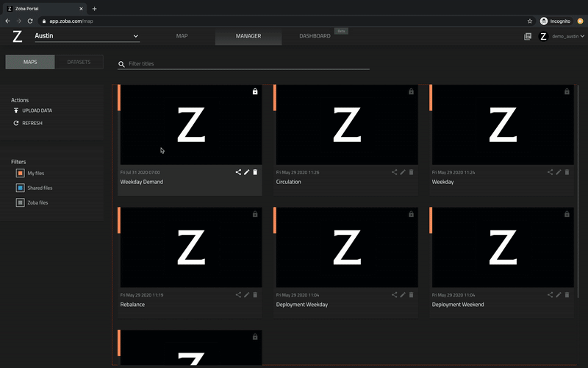Toggle the Shared files filter

(x=21, y=188)
